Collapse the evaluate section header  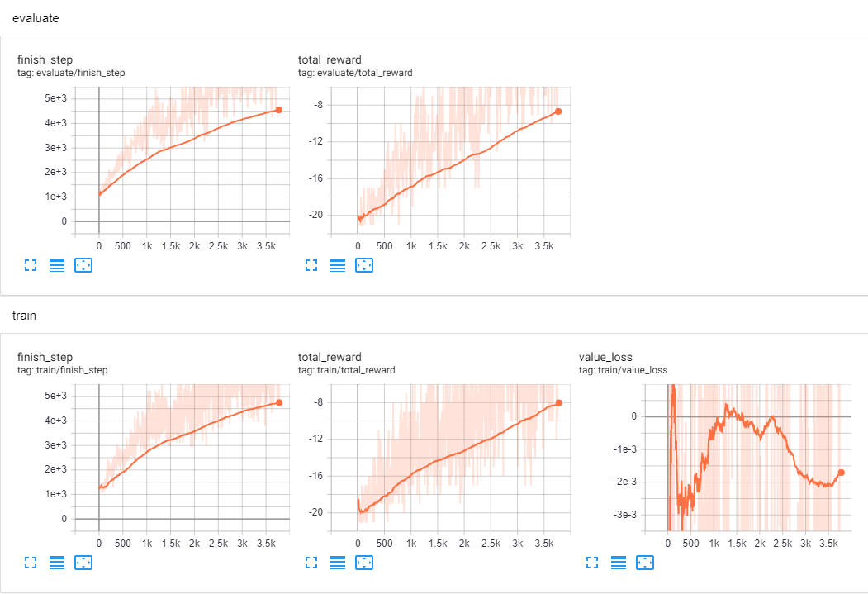point(36,18)
